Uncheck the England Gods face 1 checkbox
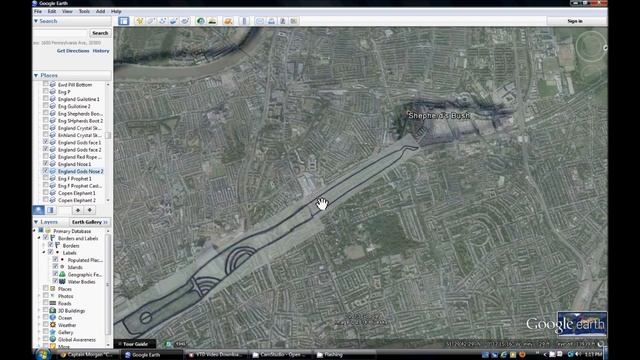The image size is (640, 360). click(x=46, y=142)
